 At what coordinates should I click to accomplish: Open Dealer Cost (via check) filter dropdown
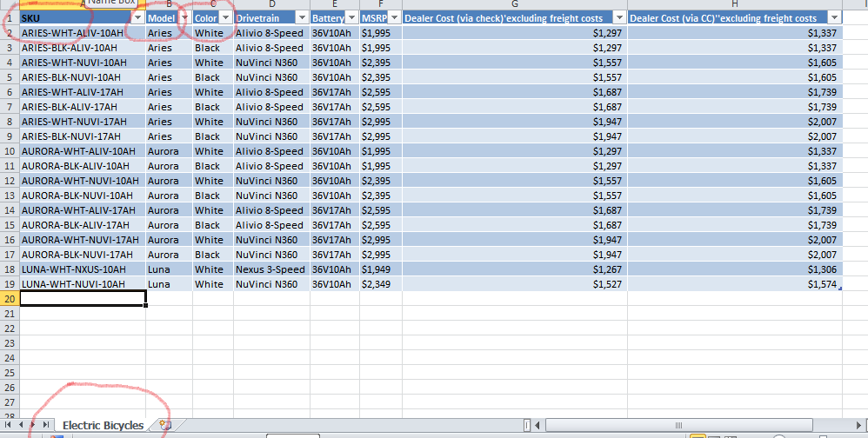pyautogui.click(x=619, y=18)
